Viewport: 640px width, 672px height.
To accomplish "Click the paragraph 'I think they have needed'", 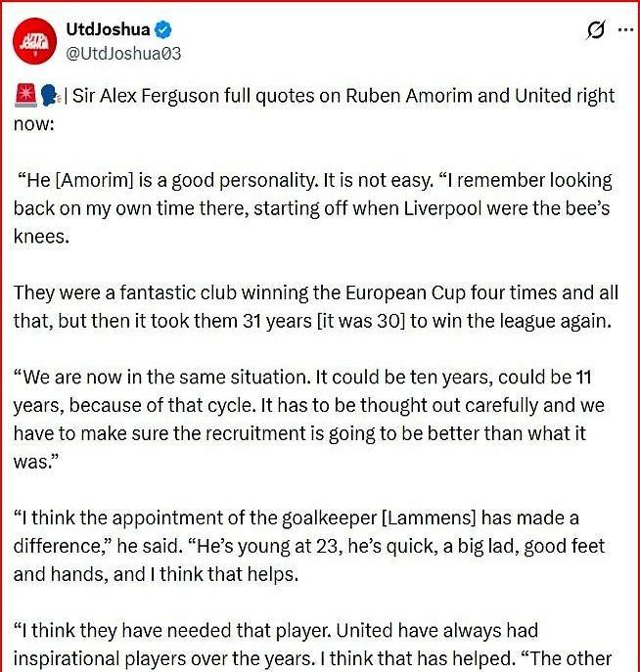I will click(313, 644).
